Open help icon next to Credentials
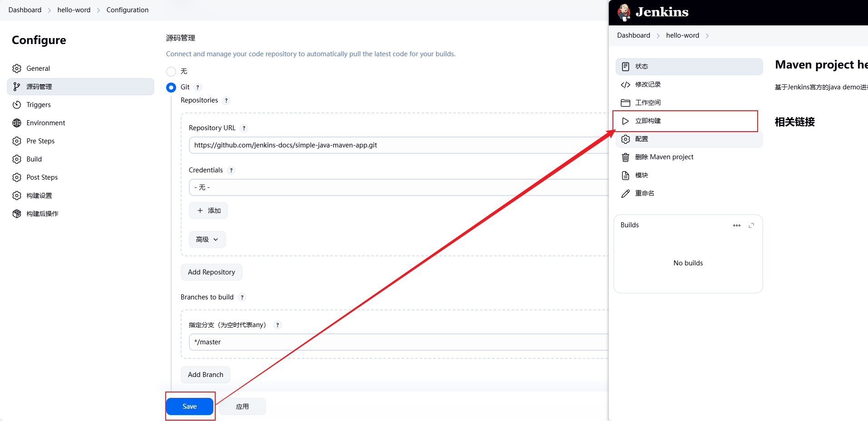 tap(231, 171)
